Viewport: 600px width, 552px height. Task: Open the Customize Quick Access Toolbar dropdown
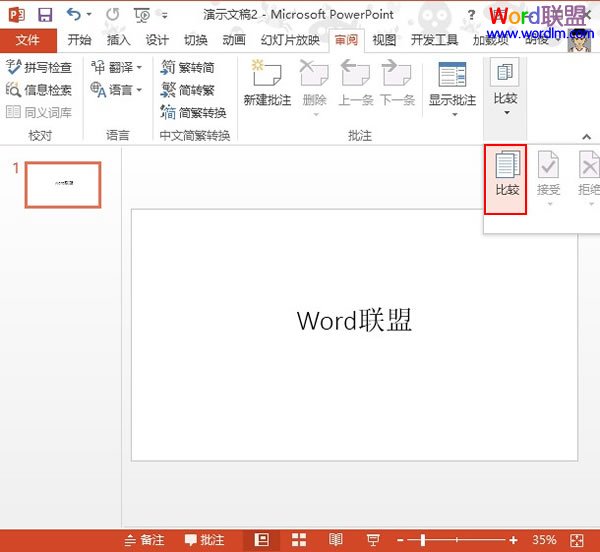pyautogui.click(x=165, y=15)
